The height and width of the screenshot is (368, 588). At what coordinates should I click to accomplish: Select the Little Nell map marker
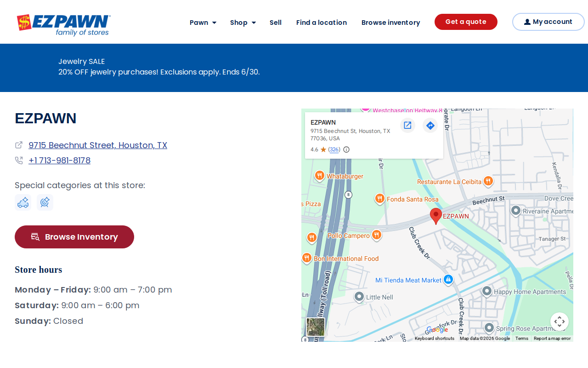pyautogui.click(x=359, y=297)
